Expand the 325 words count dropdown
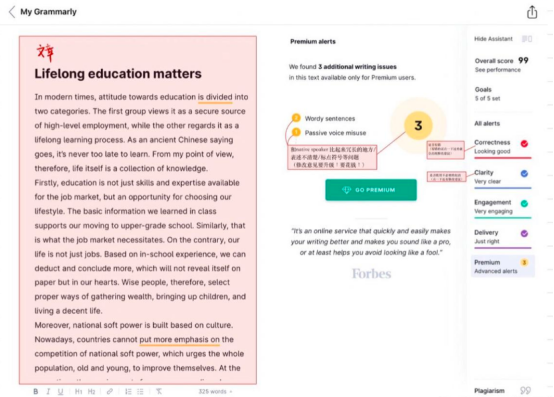Image resolution: width=554 pixels, height=397 pixels. tap(215, 391)
